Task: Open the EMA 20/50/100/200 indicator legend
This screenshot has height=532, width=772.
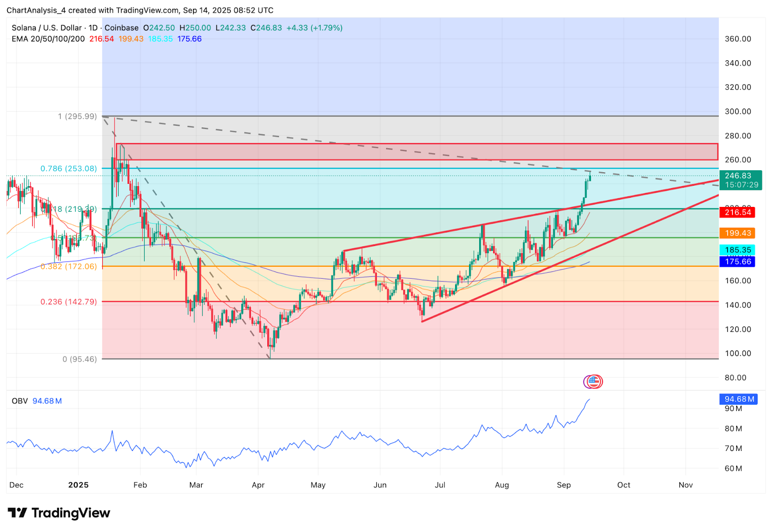Action: [x=48, y=39]
